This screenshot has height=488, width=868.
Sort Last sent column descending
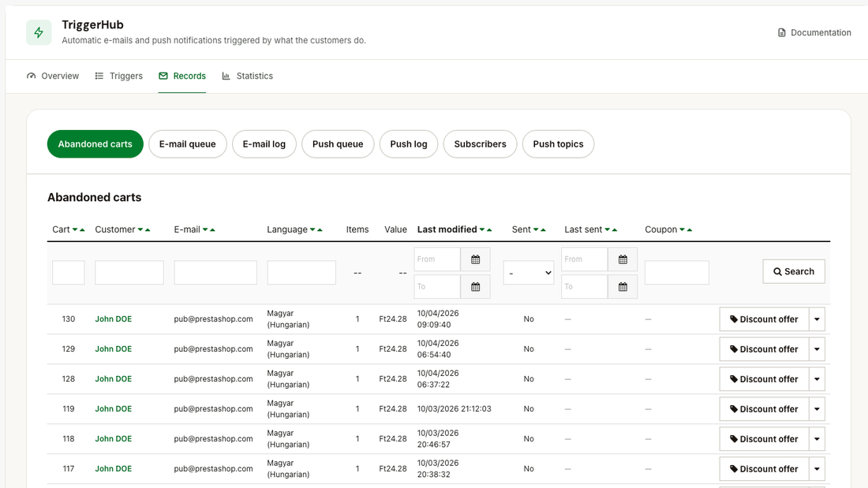point(608,229)
